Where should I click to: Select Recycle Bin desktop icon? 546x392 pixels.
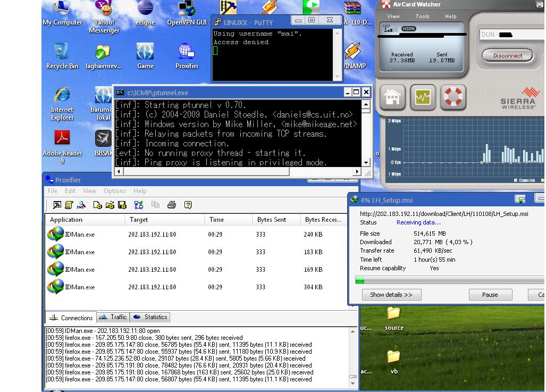(62, 56)
